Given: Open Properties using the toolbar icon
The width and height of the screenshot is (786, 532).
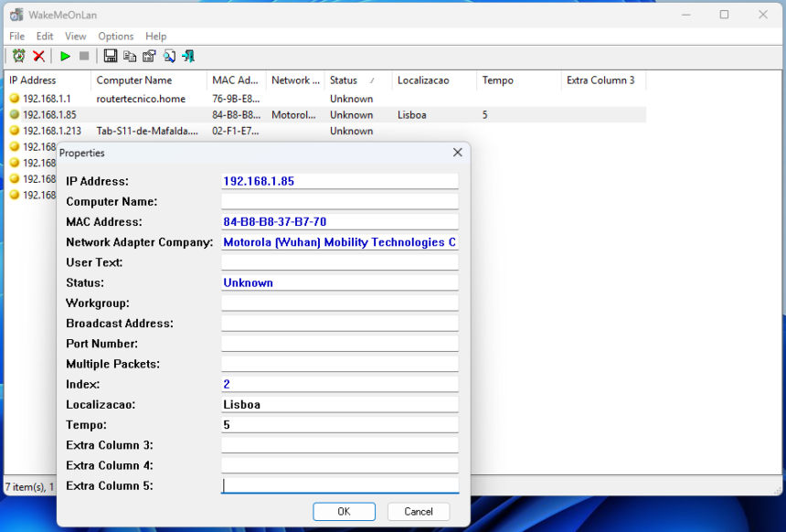Looking at the screenshot, I should pos(148,56).
